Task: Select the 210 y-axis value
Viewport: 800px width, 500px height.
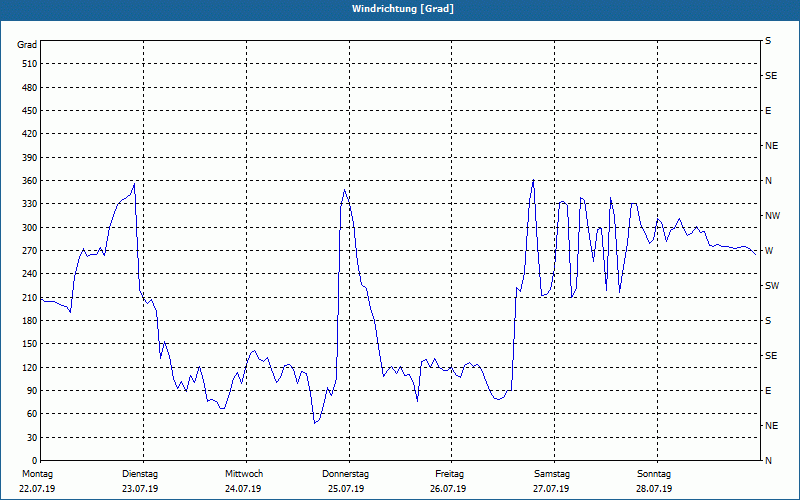Action: (30, 297)
